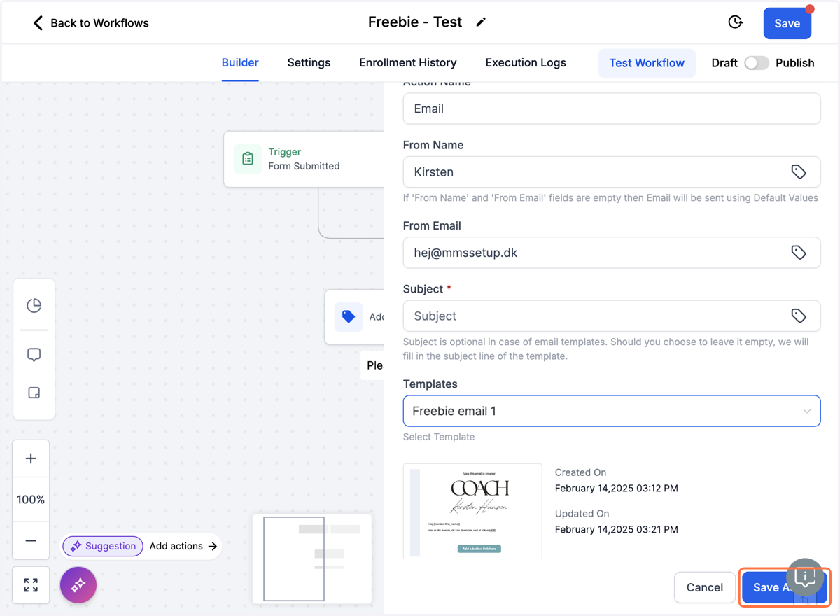
Task: Click the purple AI sparkle button
Action: 78,584
